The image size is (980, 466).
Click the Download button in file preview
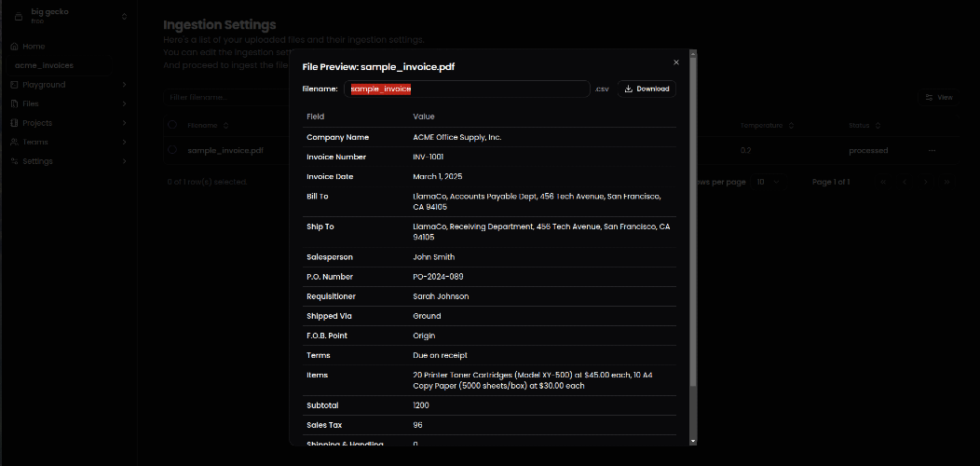(x=647, y=89)
